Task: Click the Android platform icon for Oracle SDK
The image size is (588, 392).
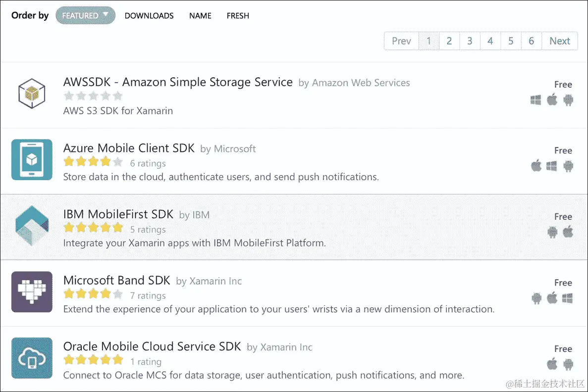Action: [x=568, y=364]
